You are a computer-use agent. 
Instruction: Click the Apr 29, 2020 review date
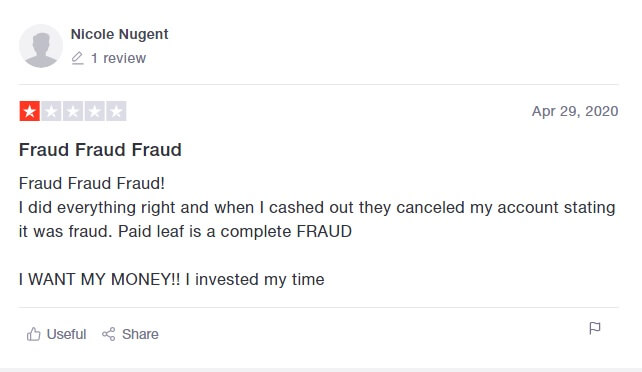click(575, 111)
